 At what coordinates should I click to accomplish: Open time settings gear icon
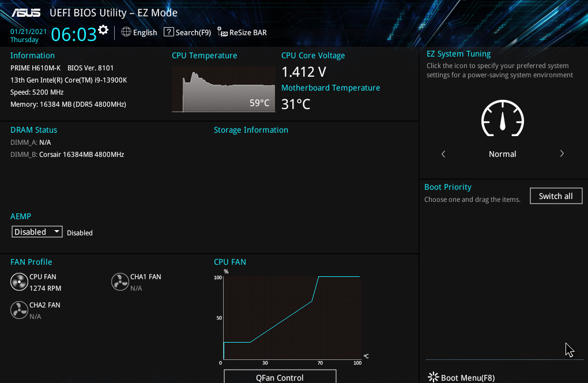[103, 29]
